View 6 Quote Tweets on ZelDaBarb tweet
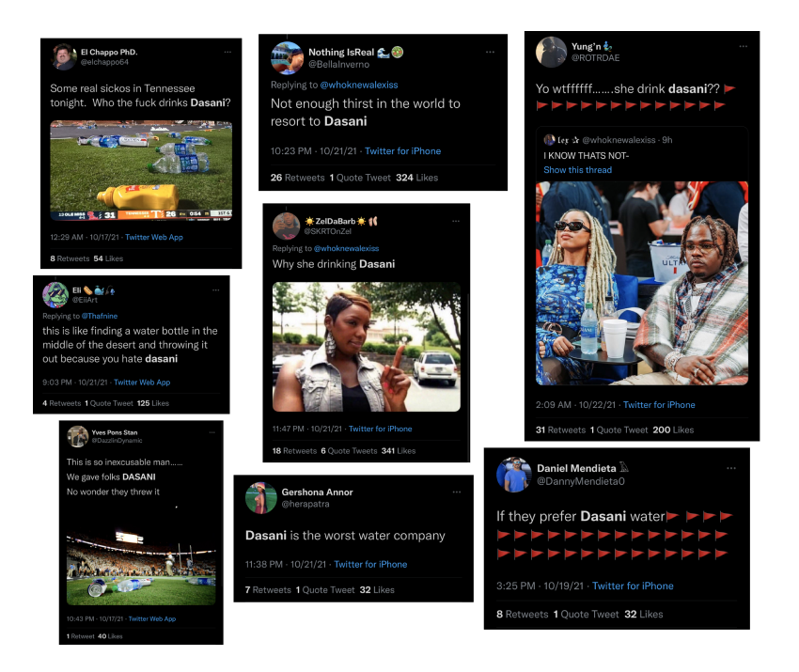The image size is (799, 672). [349, 451]
